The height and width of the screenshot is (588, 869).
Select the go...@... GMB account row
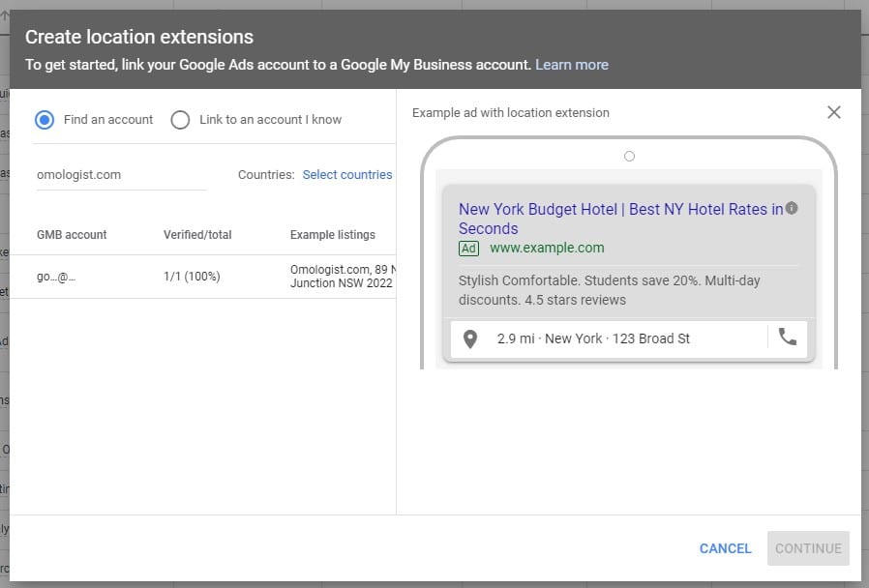(203, 277)
